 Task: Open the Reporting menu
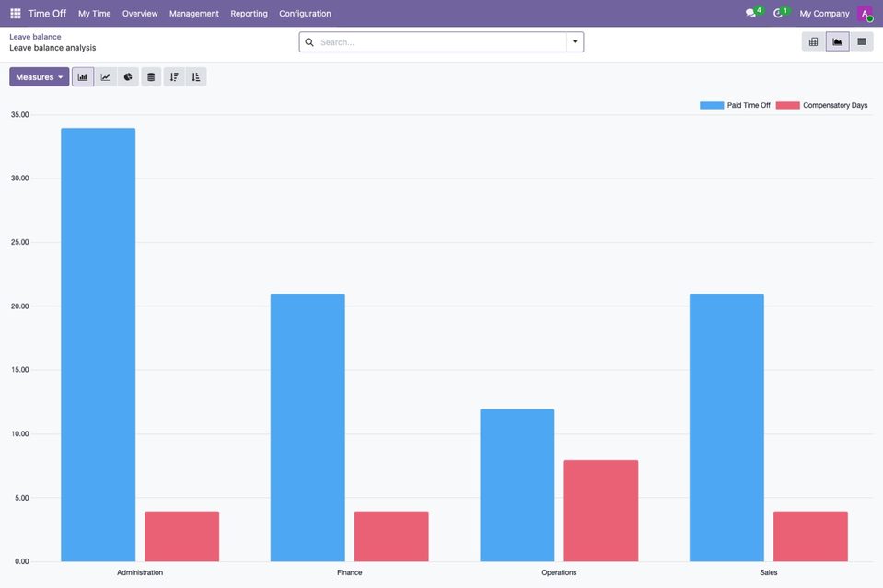pyautogui.click(x=249, y=14)
